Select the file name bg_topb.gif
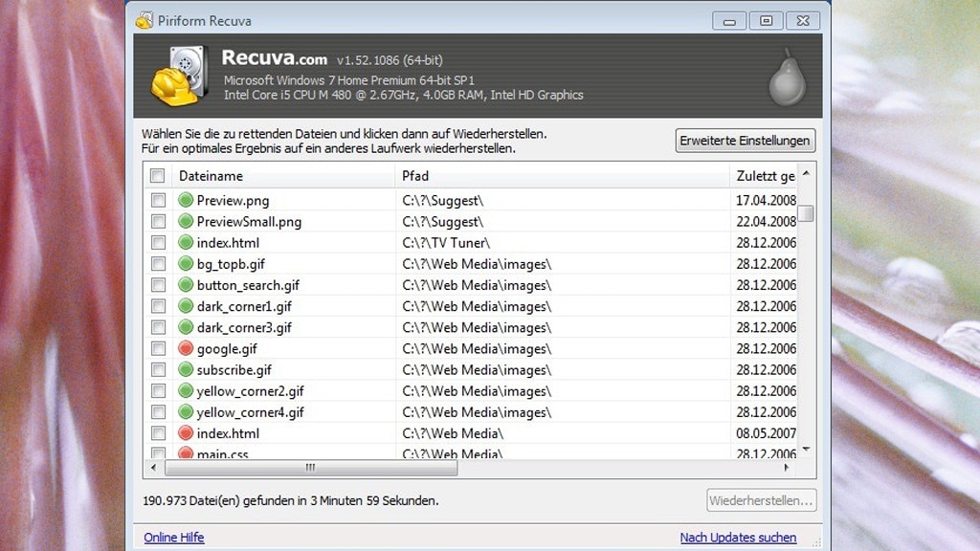Viewport: 980px width, 551px height. click(x=231, y=264)
